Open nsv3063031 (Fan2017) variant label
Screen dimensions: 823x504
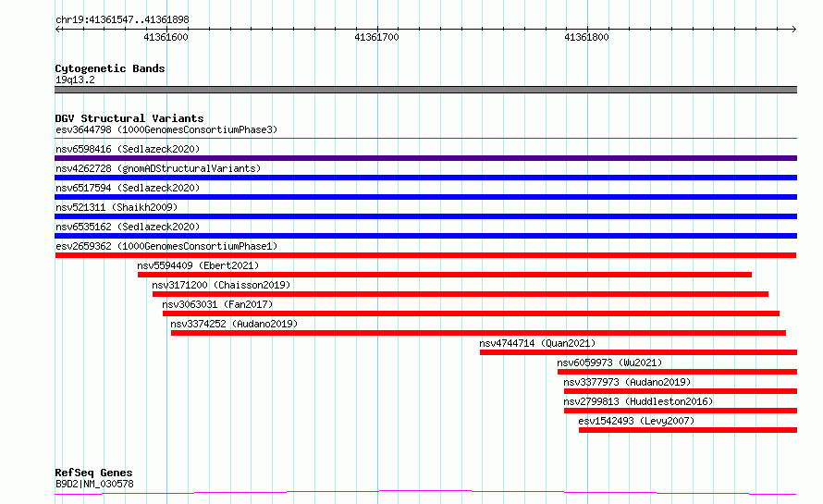coord(217,304)
